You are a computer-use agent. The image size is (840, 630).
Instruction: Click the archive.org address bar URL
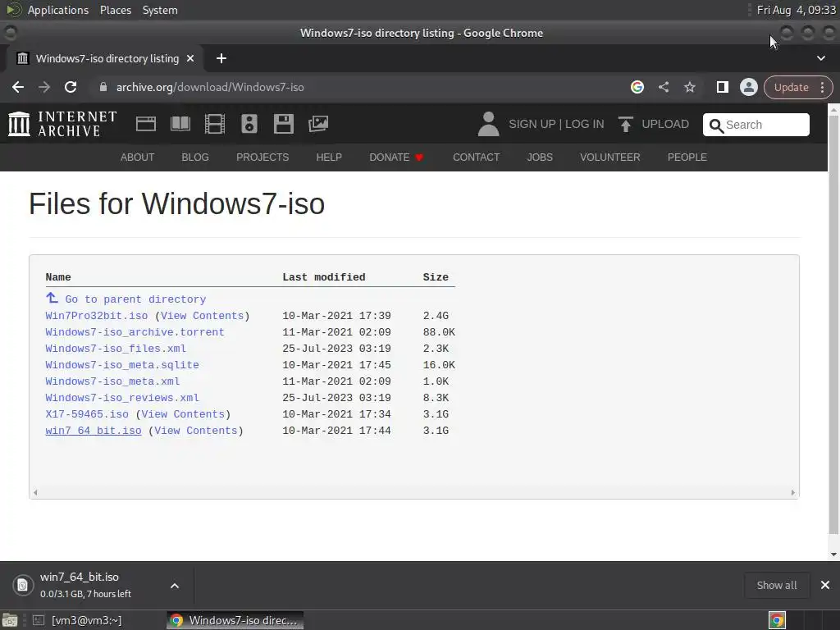pos(210,87)
